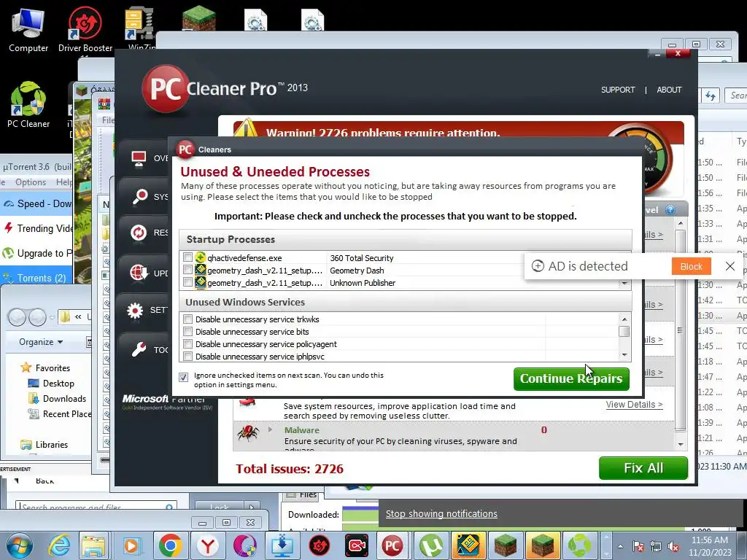Open the screen recorder taskbar icon
The image size is (747, 560).
tap(357, 545)
